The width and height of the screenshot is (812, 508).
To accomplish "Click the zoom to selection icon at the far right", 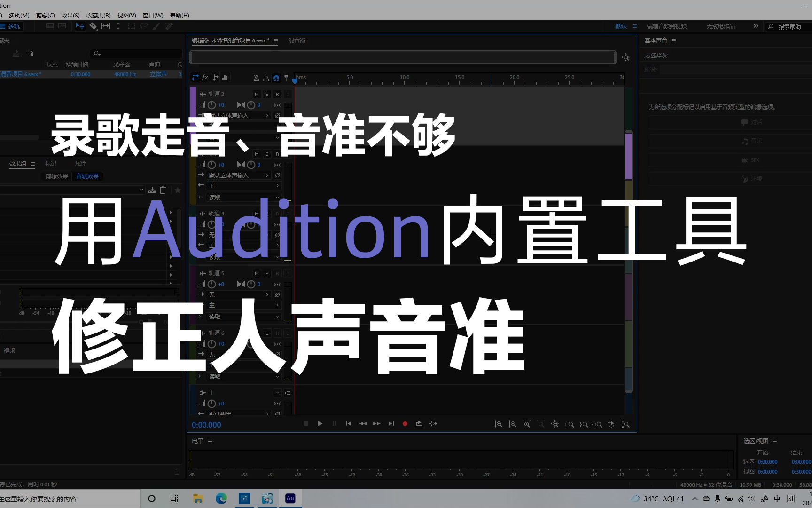I will click(x=625, y=424).
